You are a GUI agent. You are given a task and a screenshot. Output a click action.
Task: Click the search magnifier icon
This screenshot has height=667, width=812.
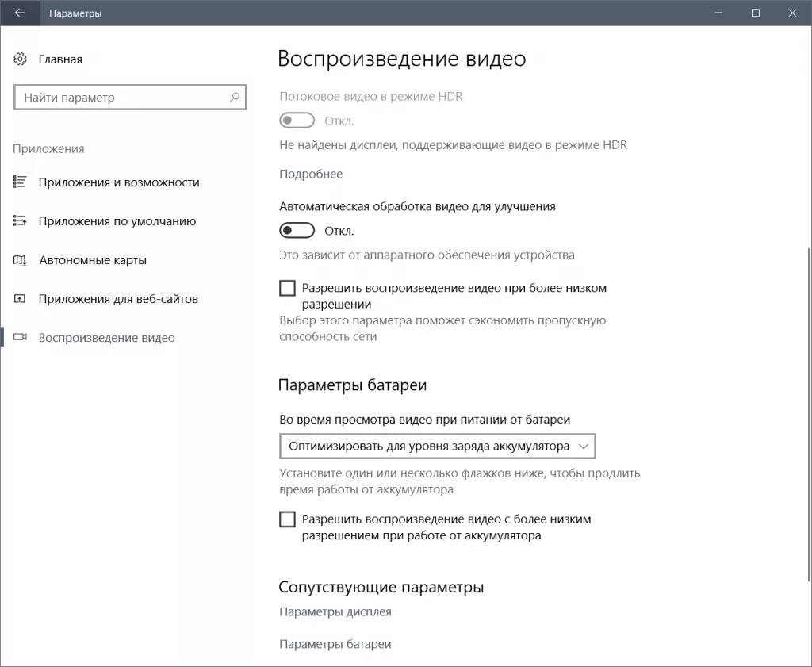(x=233, y=97)
